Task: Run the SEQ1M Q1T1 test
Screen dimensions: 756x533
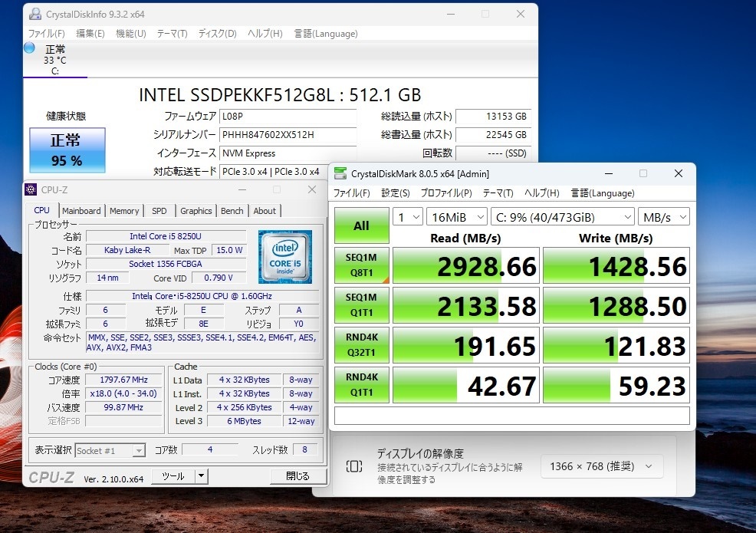Action: (362, 305)
